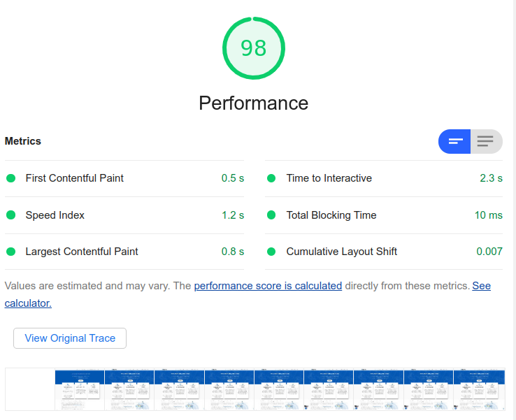
Task: Click the green dot beside Cumulative Layout Shift
Action: (271, 252)
